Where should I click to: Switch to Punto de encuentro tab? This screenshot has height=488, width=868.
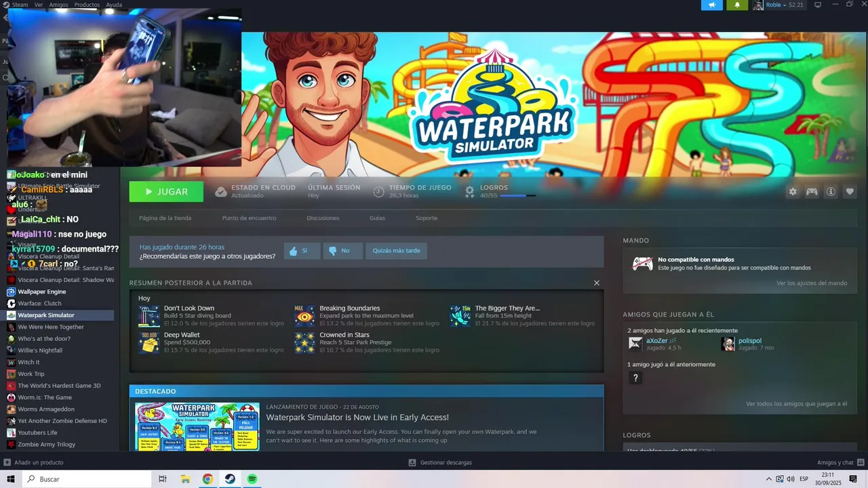click(x=249, y=218)
